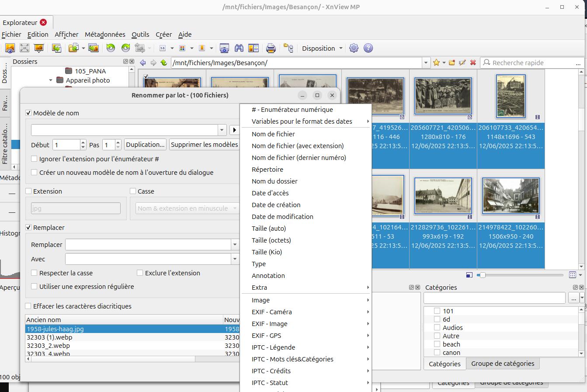Toggle the 'Respecter la casse' checkbox
Image resolution: width=587 pixels, height=392 pixels.
(34, 273)
